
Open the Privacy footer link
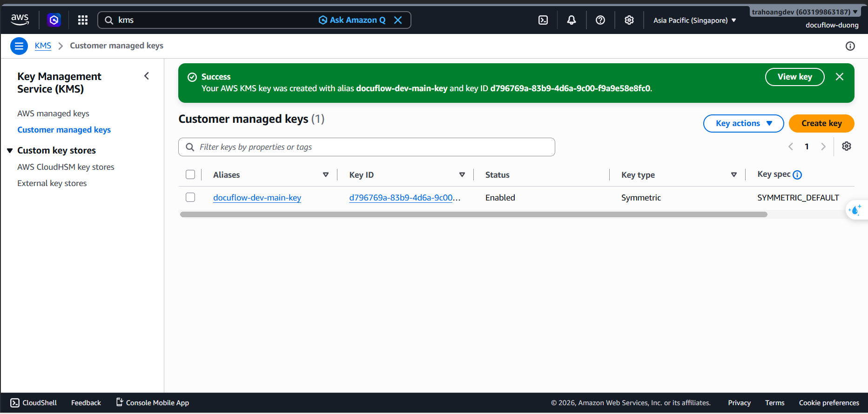(739, 403)
